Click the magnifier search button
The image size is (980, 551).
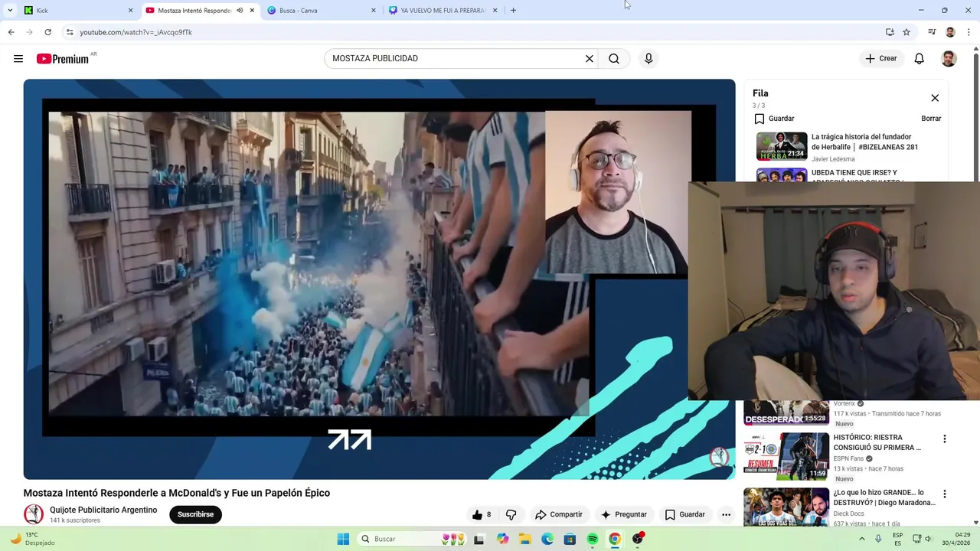pos(614,59)
